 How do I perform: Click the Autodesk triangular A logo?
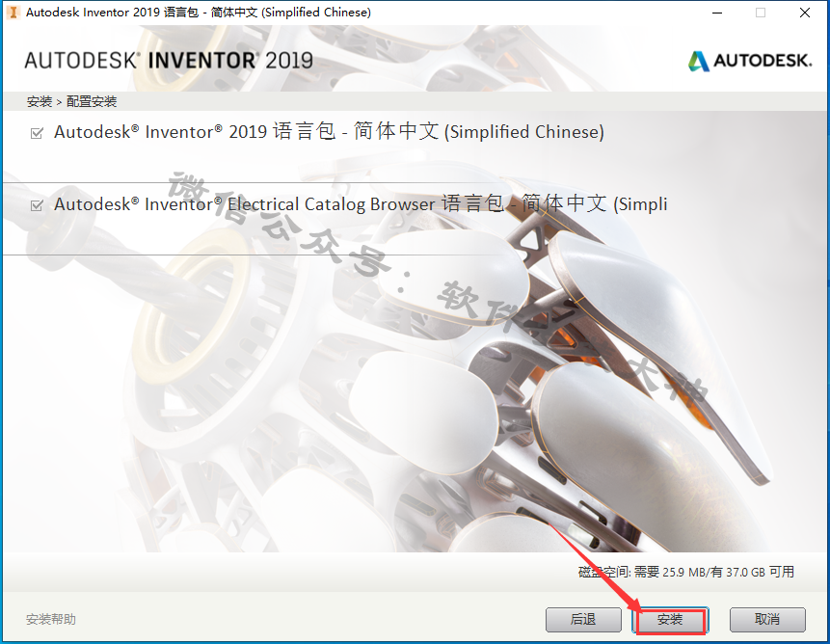[x=698, y=61]
